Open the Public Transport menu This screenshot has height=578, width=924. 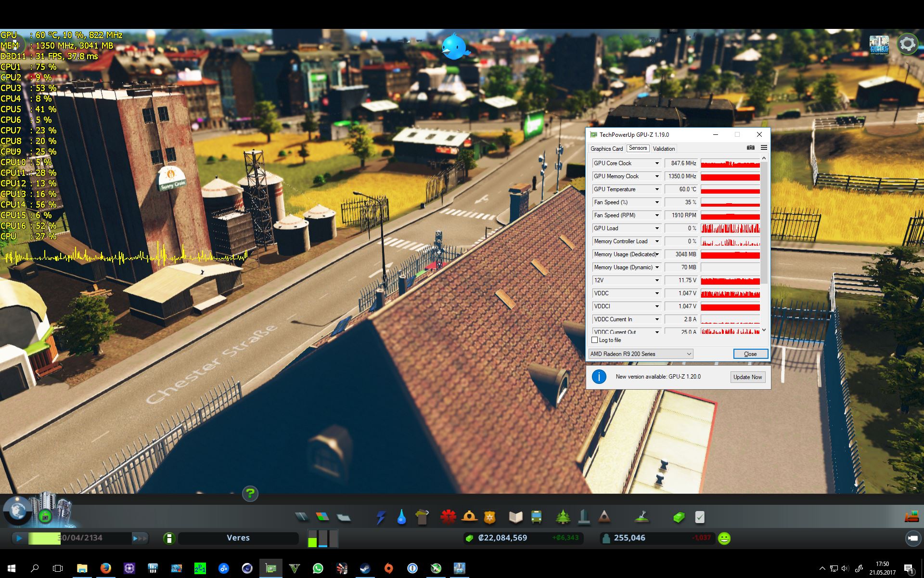537,518
